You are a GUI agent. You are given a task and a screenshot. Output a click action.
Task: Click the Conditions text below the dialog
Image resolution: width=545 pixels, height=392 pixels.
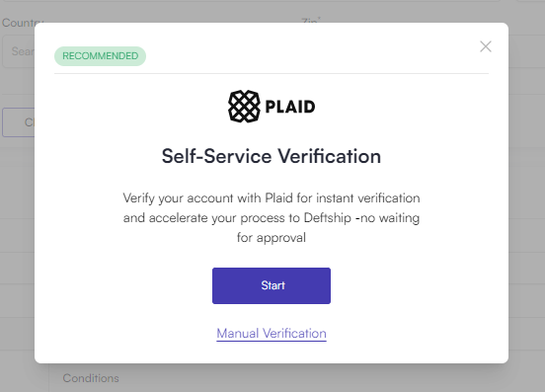coord(91,378)
